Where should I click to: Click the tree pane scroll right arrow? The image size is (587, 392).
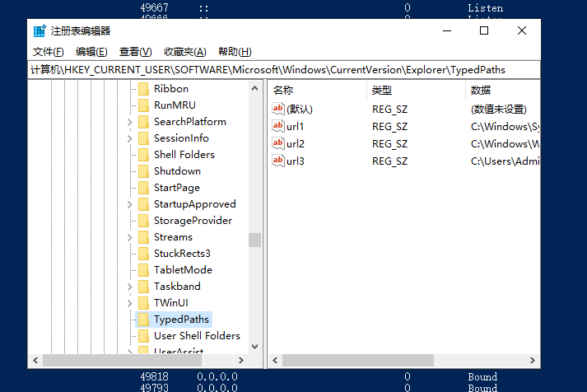[241, 360]
